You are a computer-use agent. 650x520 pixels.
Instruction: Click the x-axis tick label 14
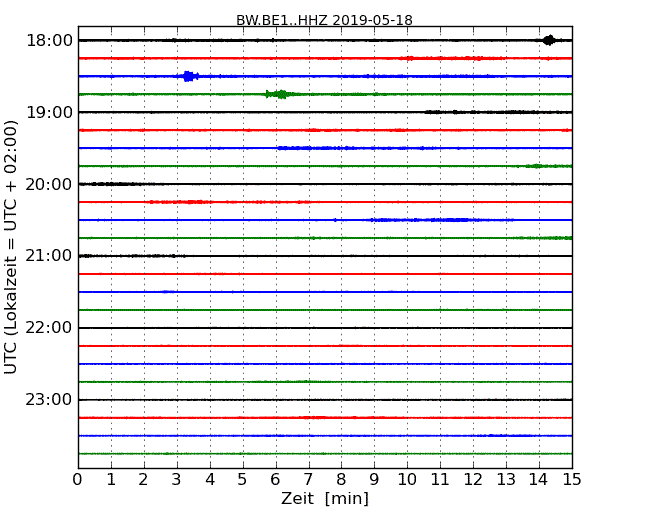point(539,480)
